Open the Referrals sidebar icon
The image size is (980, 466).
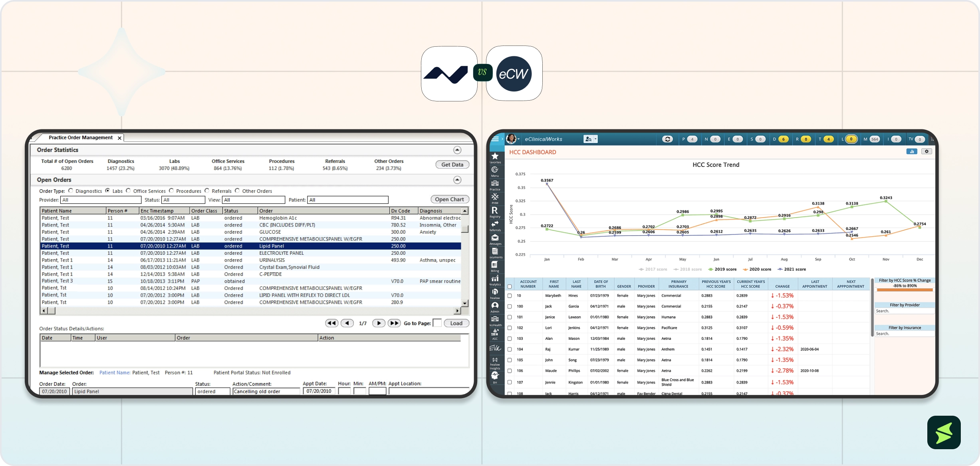pyautogui.click(x=495, y=226)
